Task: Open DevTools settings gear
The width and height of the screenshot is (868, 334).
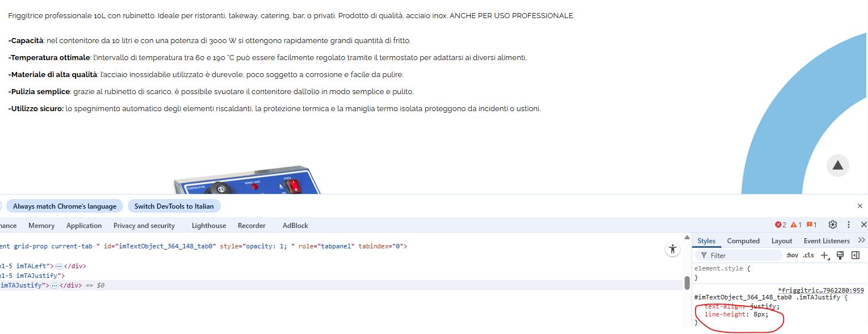Action: (x=833, y=225)
